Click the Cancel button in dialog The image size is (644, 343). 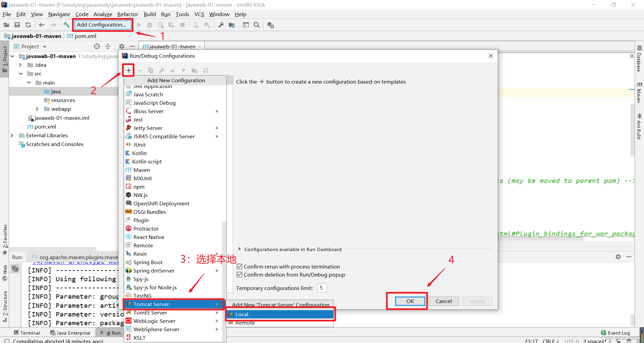tap(443, 301)
